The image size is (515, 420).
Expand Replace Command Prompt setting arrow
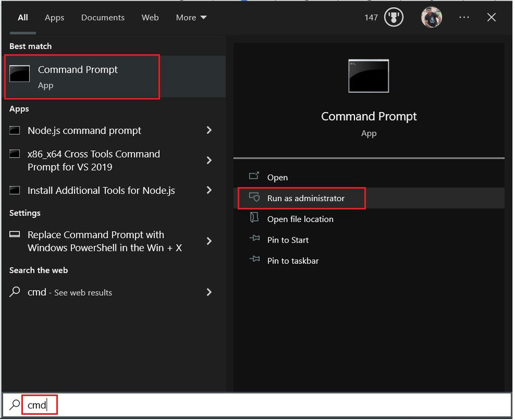tap(210, 242)
